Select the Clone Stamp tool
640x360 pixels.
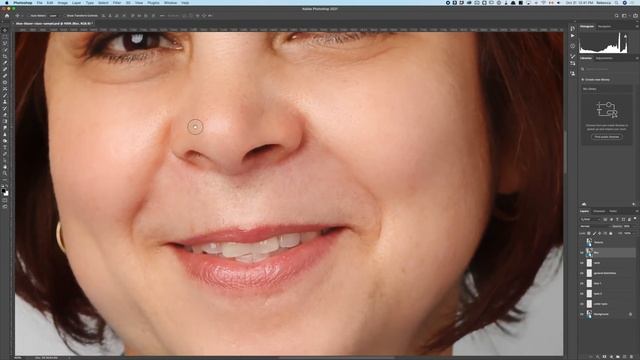pyautogui.click(x=5, y=102)
